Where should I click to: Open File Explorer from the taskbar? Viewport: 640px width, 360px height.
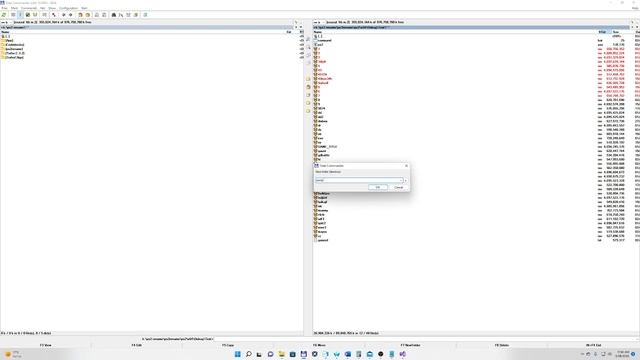[x=282, y=354]
